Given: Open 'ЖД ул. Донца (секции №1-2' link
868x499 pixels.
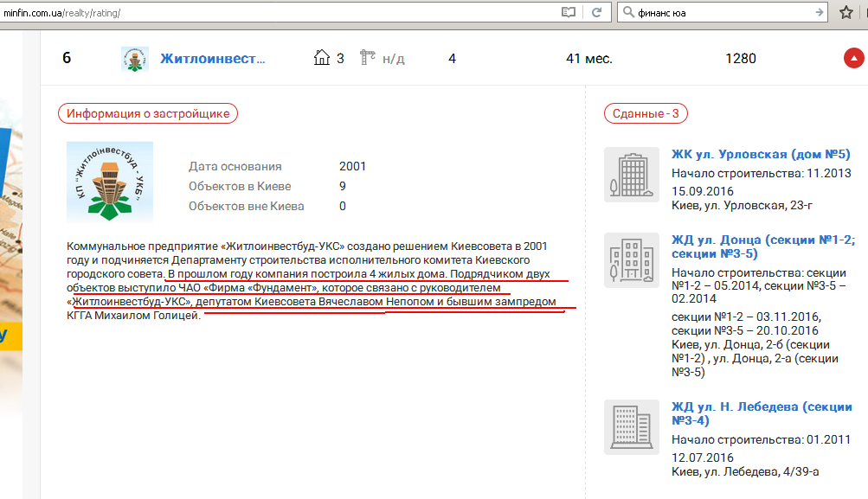Looking at the screenshot, I should 763,246.
